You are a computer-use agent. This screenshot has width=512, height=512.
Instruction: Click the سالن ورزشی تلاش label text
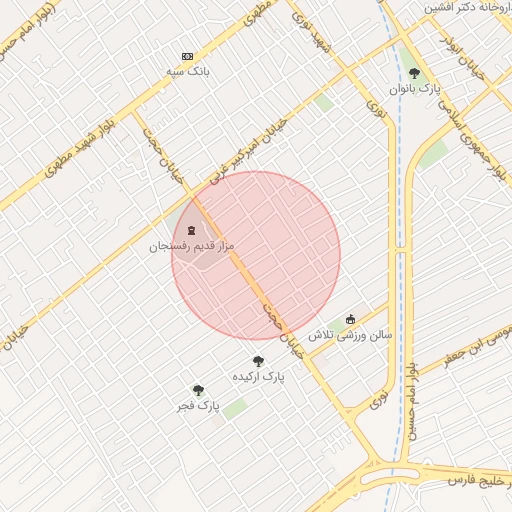[x=350, y=336]
